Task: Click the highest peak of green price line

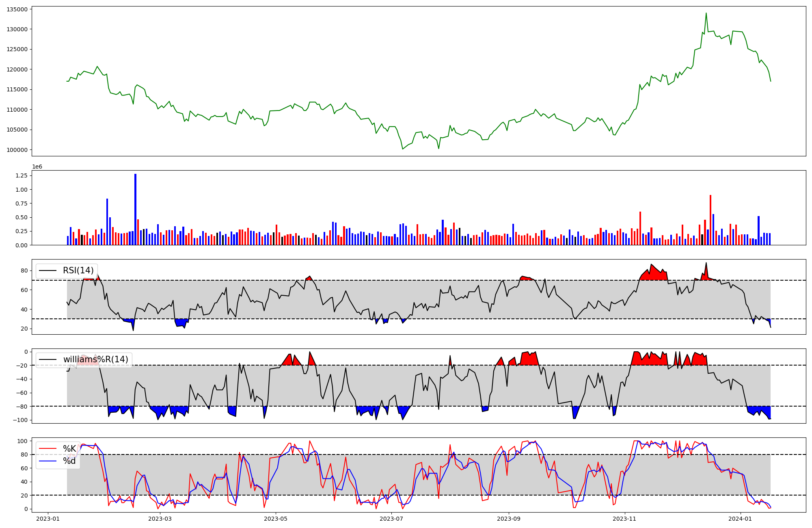Action: pos(706,13)
